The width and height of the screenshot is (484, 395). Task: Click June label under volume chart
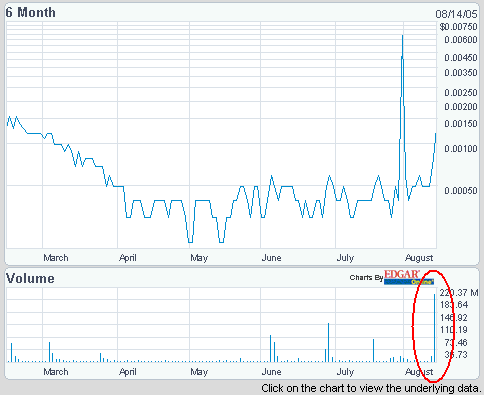click(271, 372)
